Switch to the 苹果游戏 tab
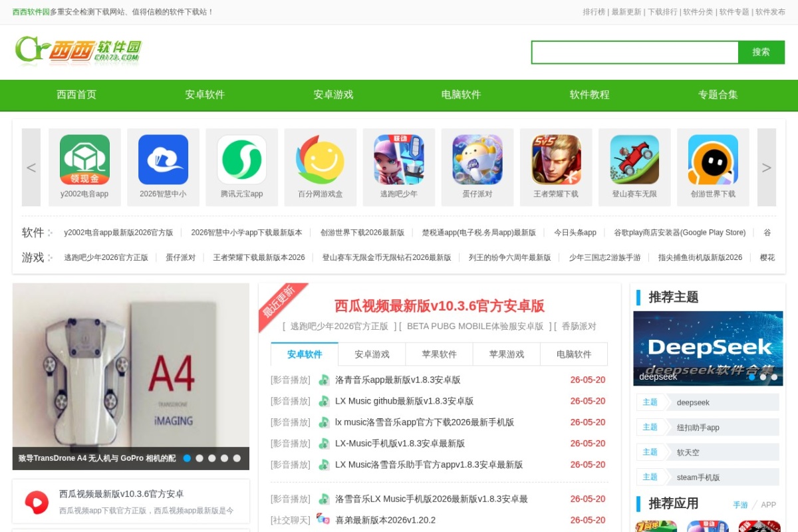The width and height of the screenshot is (798, 532). (x=506, y=354)
